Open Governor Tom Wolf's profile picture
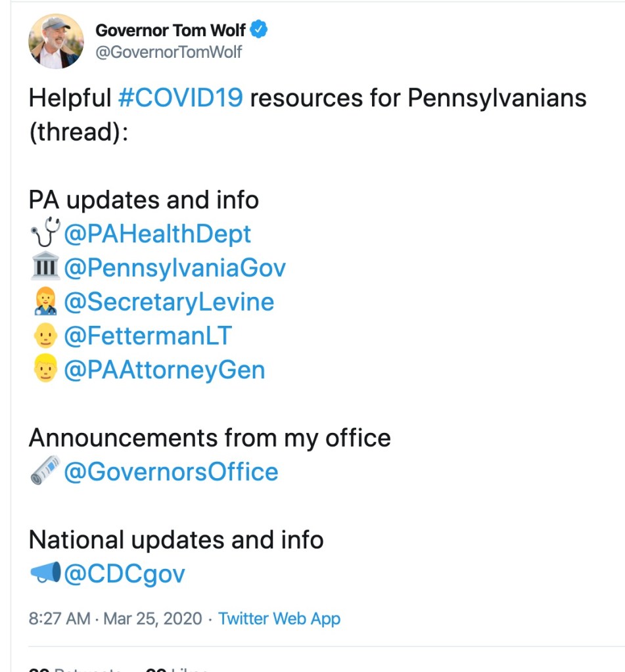625x672 pixels. tap(57, 41)
